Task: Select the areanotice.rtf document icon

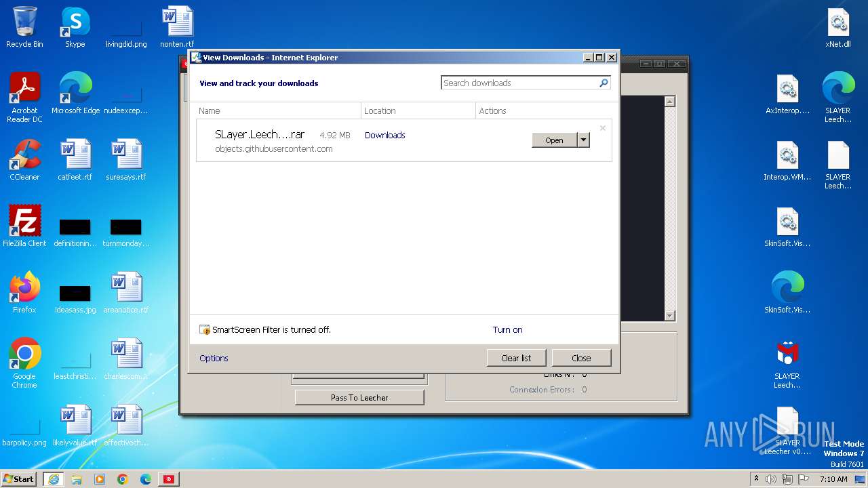Action: [126, 293]
